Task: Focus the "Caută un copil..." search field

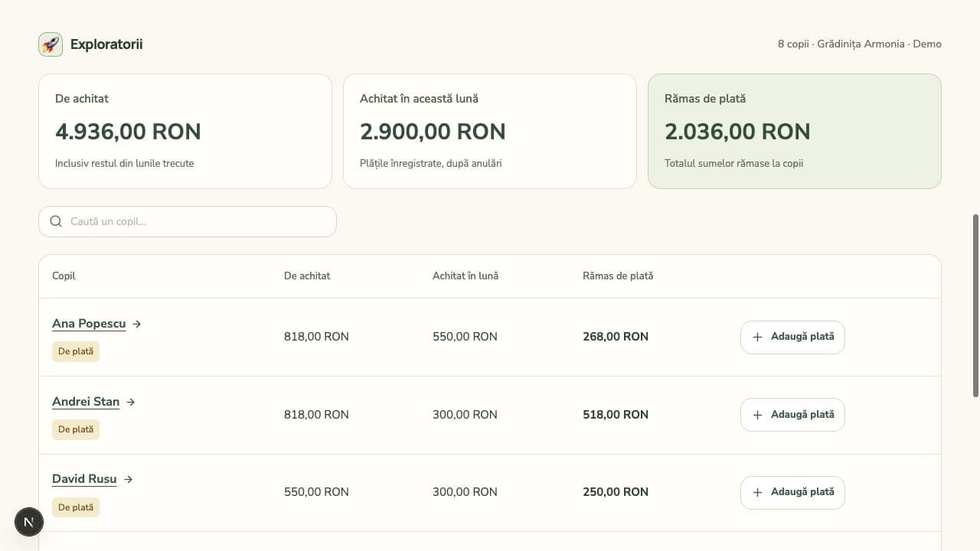Action: 188,221
